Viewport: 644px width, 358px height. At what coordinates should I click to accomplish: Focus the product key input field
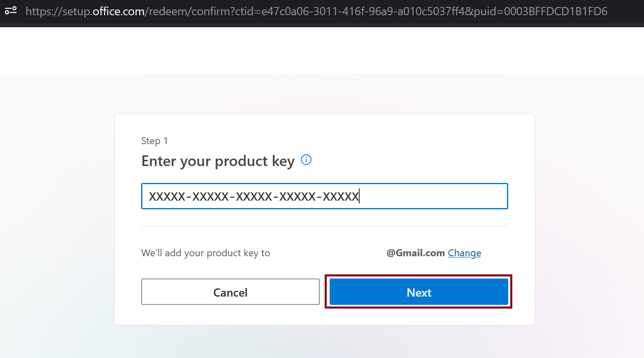click(325, 196)
